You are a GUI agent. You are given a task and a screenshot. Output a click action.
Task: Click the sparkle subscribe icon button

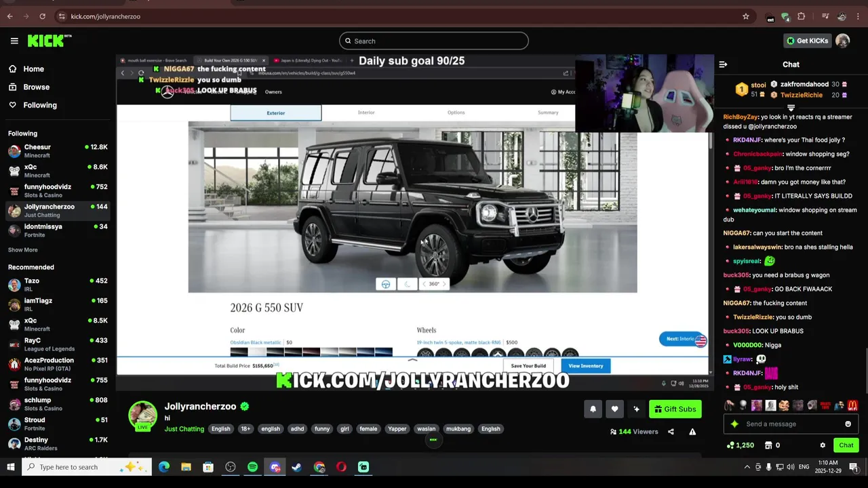(x=636, y=409)
